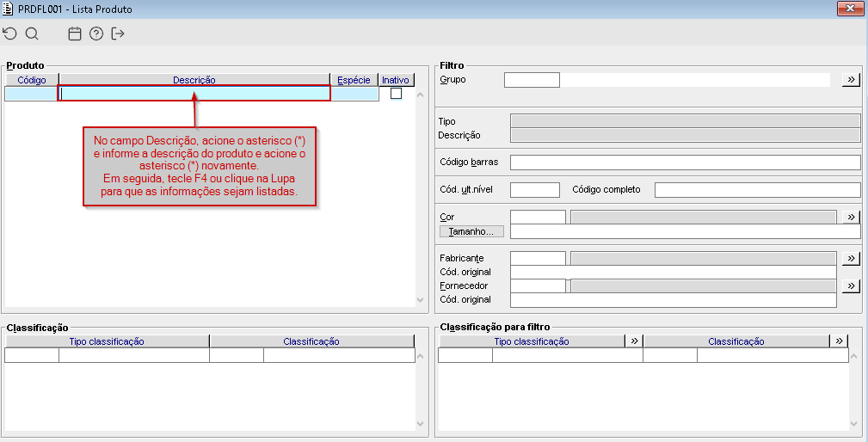
Task: Expand the Tipo classificação filter » button
Action: (x=634, y=341)
